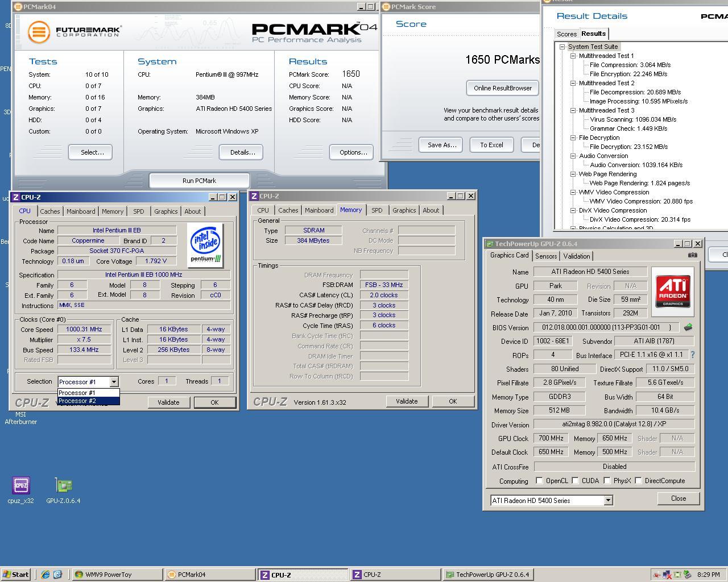Click the second quick launch icon beside Internet Explorer
728x582 pixels.
[x=57, y=575]
